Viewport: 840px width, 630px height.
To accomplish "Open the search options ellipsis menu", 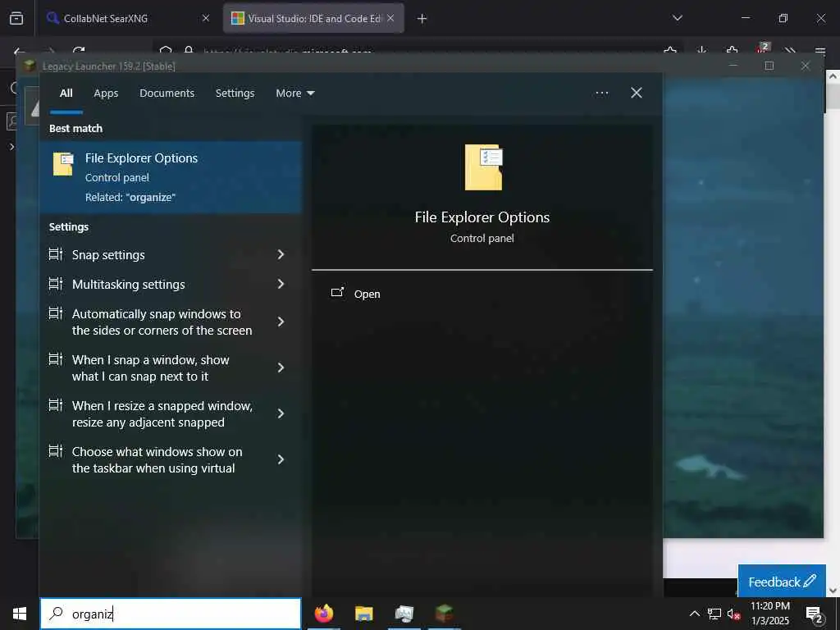I will click(601, 93).
